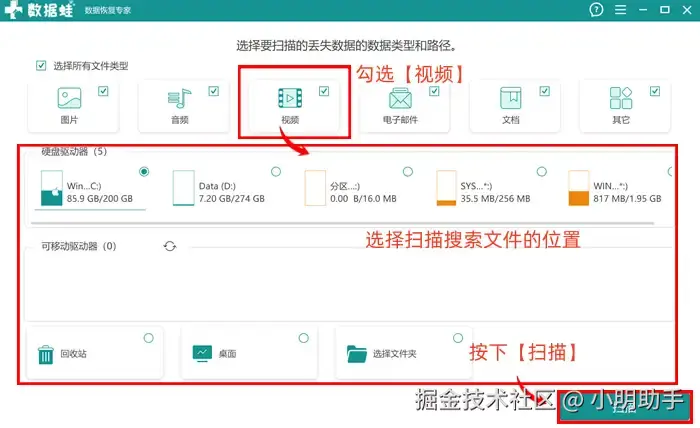Select the 回收站 radio button

[149, 338]
